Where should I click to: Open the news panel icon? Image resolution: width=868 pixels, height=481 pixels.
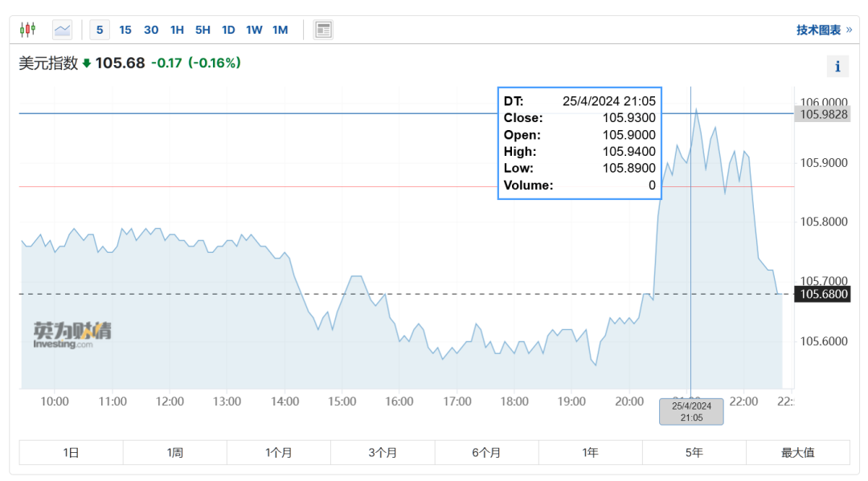pyautogui.click(x=323, y=30)
